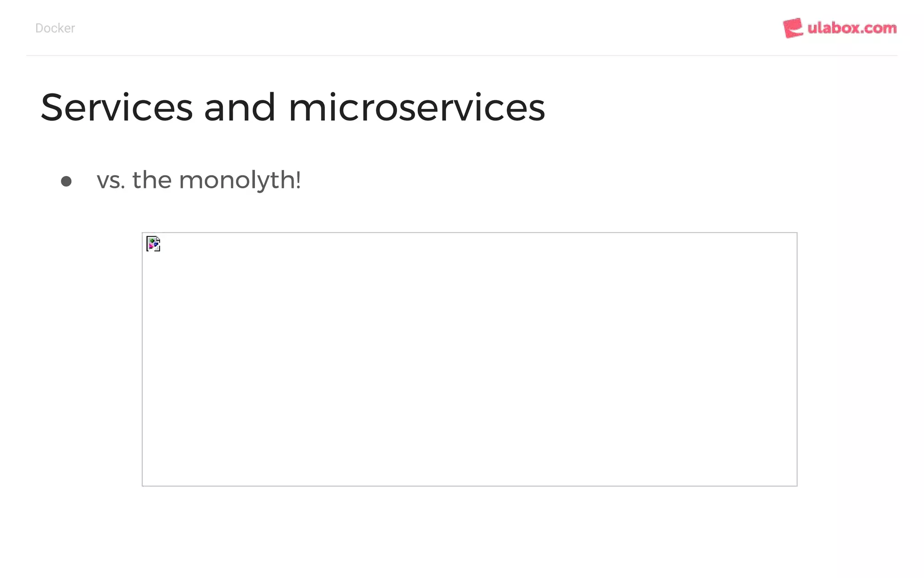
Task: Click the bottom border of the image frame
Action: tap(470, 486)
